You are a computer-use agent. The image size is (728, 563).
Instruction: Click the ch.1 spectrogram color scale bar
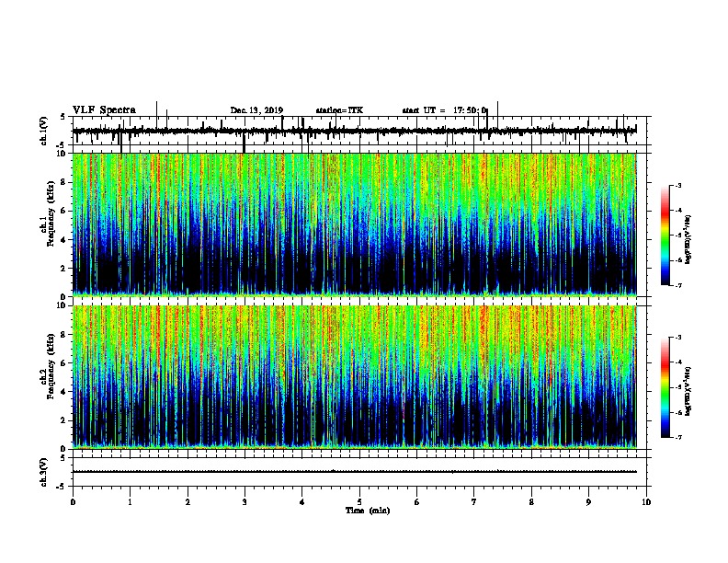click(x=665, y=236)
